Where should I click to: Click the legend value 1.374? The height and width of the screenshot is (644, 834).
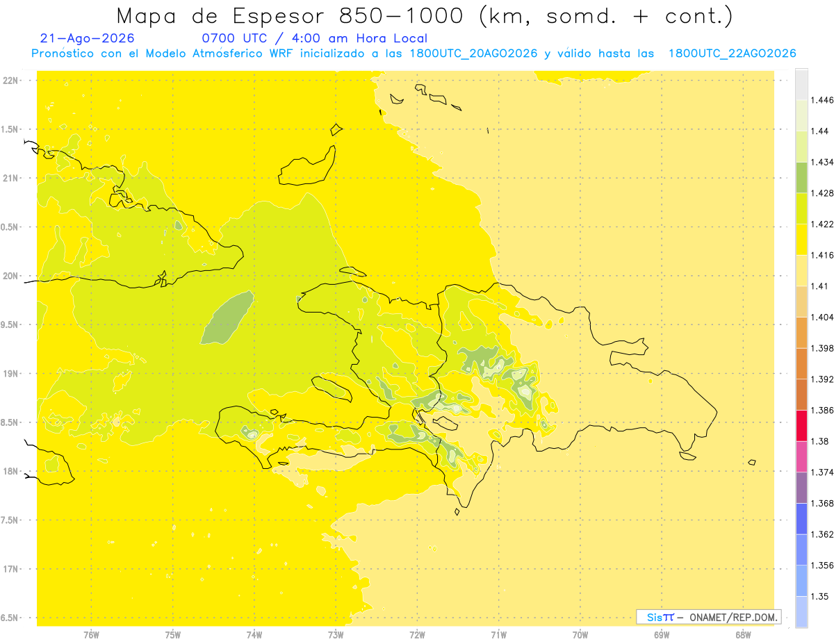point(824,472)
